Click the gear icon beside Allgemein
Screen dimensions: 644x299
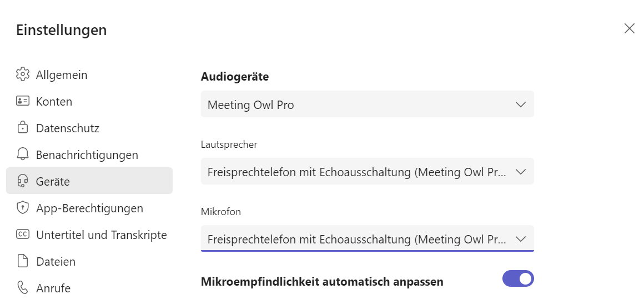coord(22,74)
